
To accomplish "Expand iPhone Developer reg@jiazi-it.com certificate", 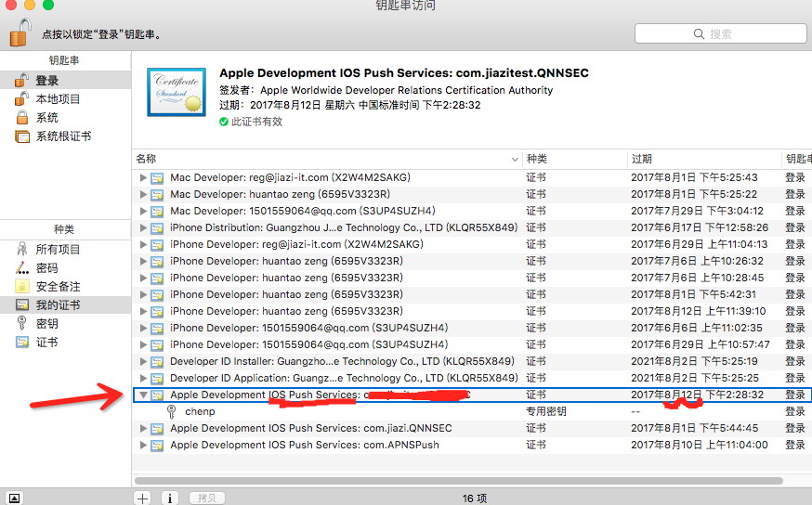I will tap(143, 244).
